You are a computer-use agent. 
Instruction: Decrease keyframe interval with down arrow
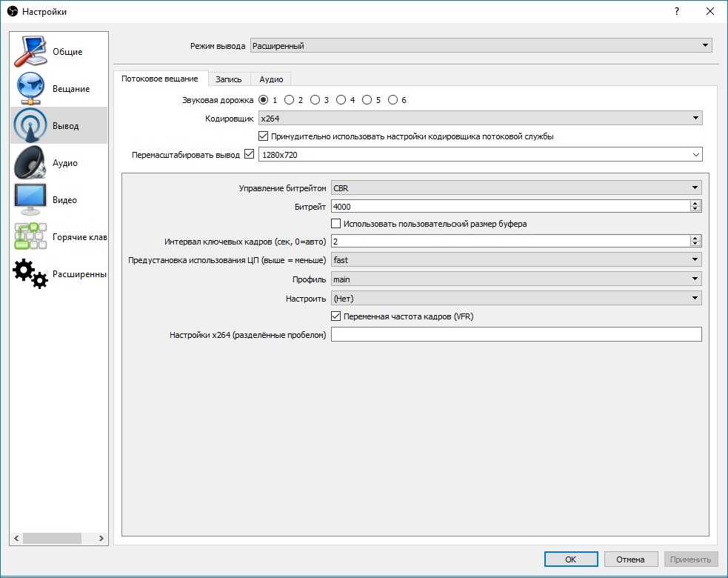(695, 244)
